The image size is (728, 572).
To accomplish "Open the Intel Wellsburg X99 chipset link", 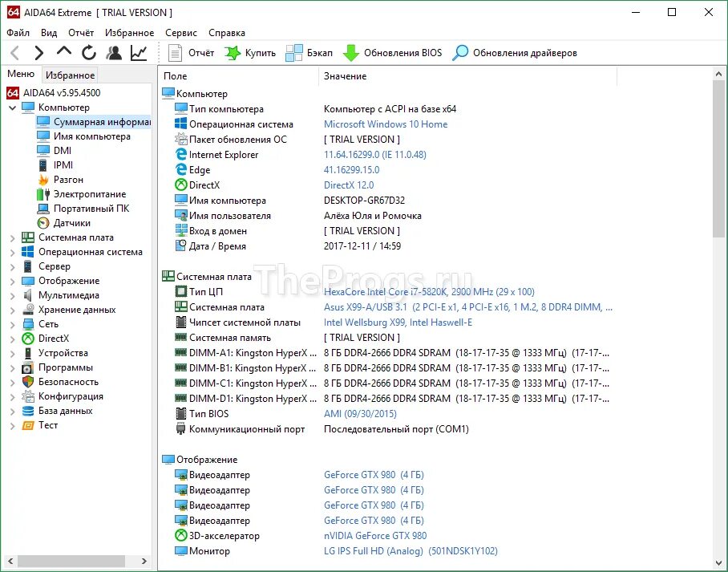I will pyautogui.click(x=398, y=322).
